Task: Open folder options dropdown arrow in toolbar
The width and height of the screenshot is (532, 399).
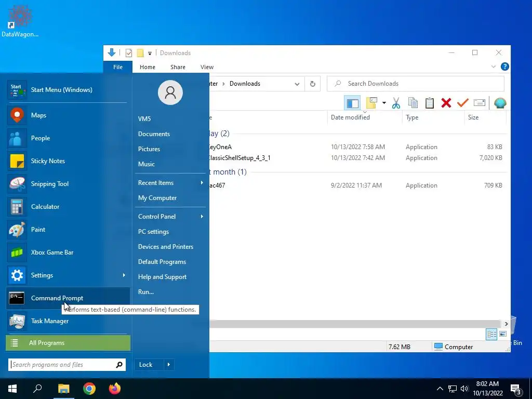Action: tap(384, 103)
